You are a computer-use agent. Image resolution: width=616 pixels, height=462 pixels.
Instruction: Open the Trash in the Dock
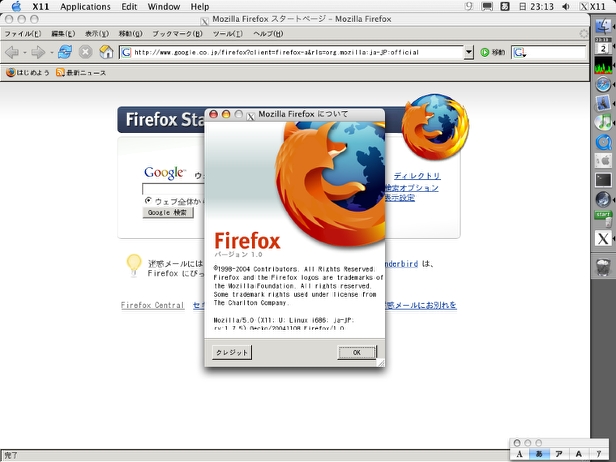(x=603, y=267)
